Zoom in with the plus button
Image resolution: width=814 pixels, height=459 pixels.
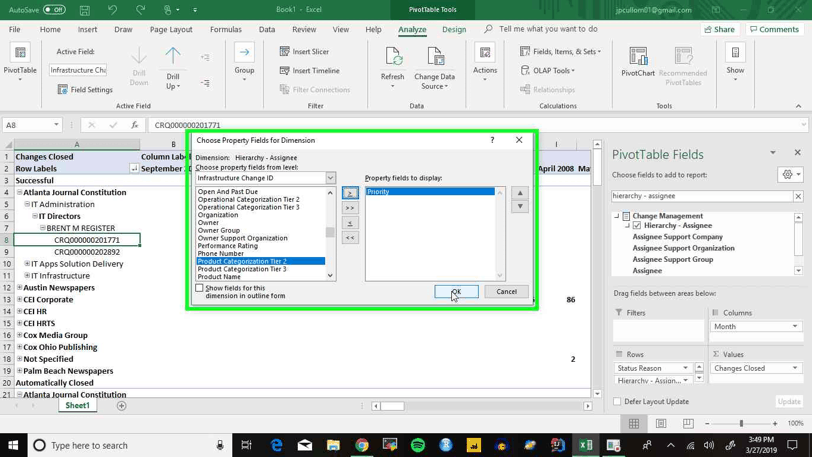pyautogui.click(x=775, y=424)
